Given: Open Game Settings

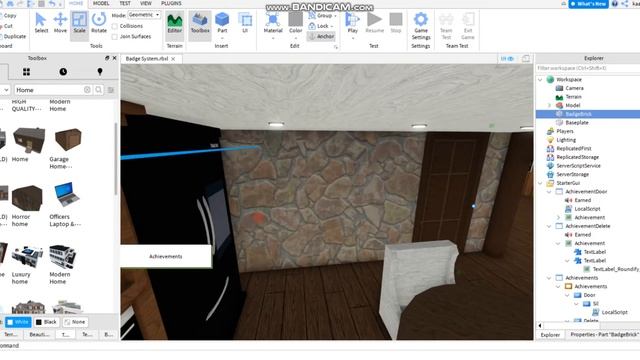Looking at the screenshot, I should [x=421, y=25].
